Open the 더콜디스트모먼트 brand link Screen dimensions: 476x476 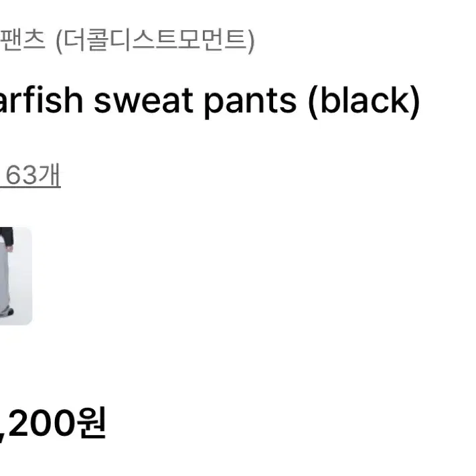[x=155, y=40]
